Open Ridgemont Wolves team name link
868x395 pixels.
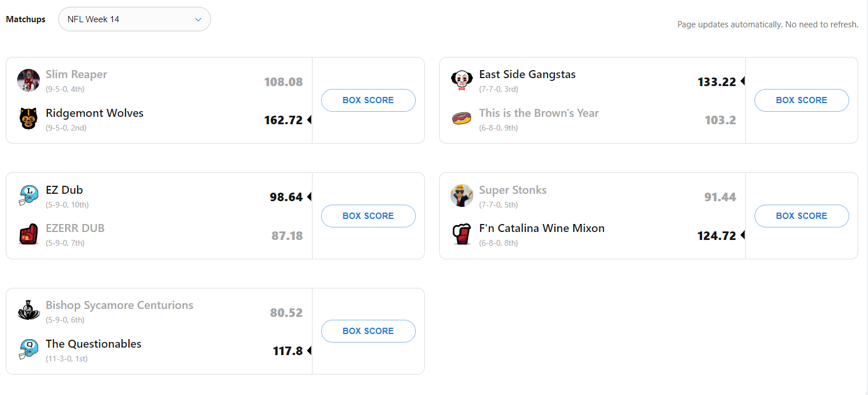[95, 113]
